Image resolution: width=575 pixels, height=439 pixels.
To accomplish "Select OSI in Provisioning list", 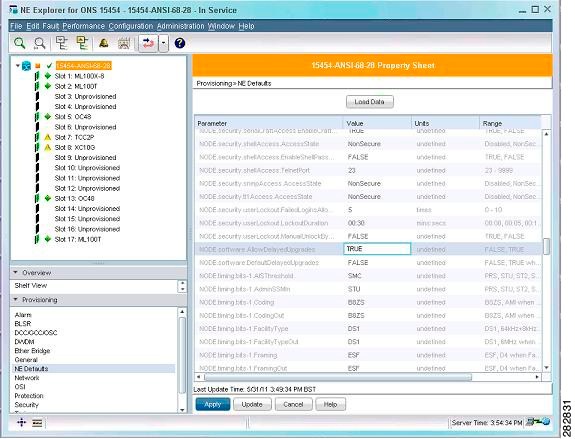I will point(20,387).
